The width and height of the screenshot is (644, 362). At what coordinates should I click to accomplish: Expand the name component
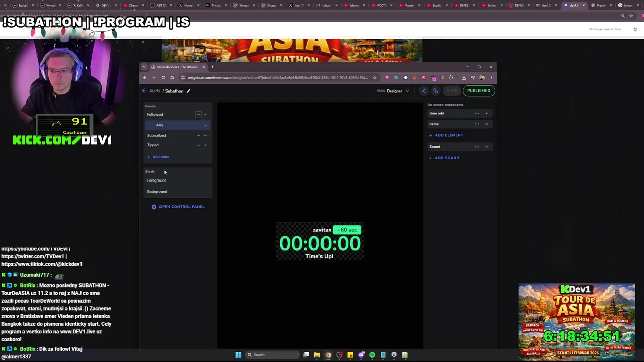486,124
